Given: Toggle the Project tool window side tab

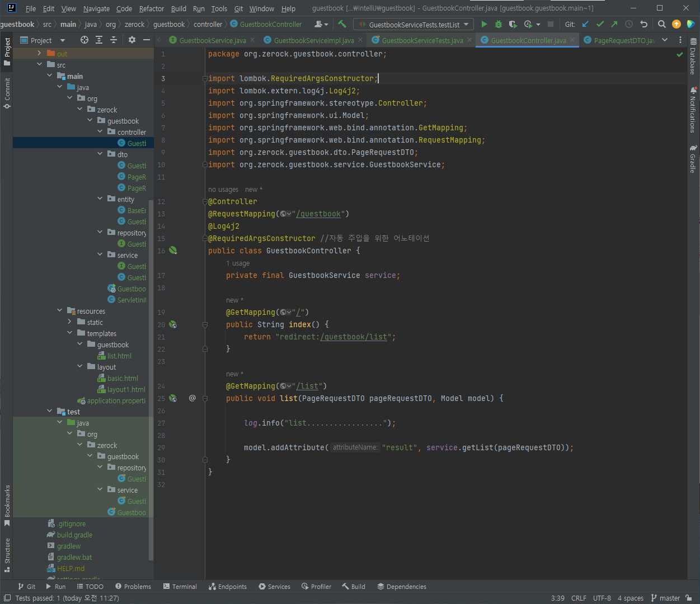Looking at the screenshot, I should point(7,51).
